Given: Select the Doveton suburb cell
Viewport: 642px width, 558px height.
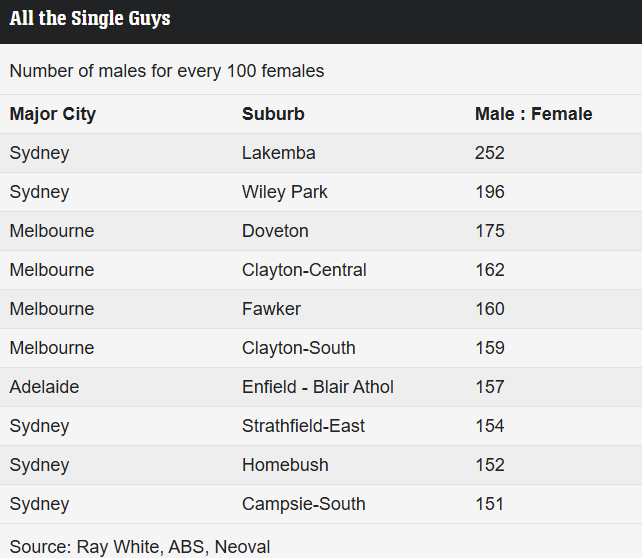Looking at the screenshot, I should tap(275, 231).
